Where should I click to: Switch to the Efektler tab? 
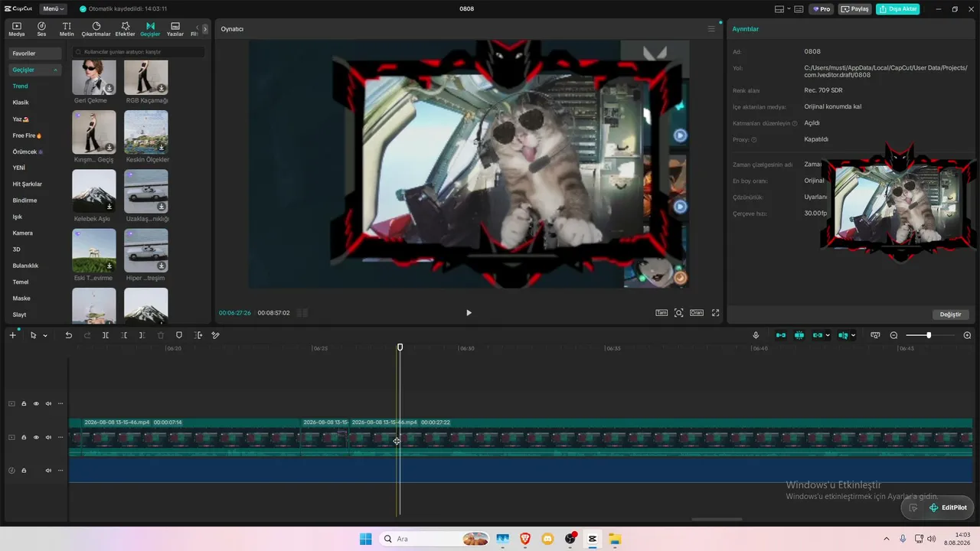125,29
